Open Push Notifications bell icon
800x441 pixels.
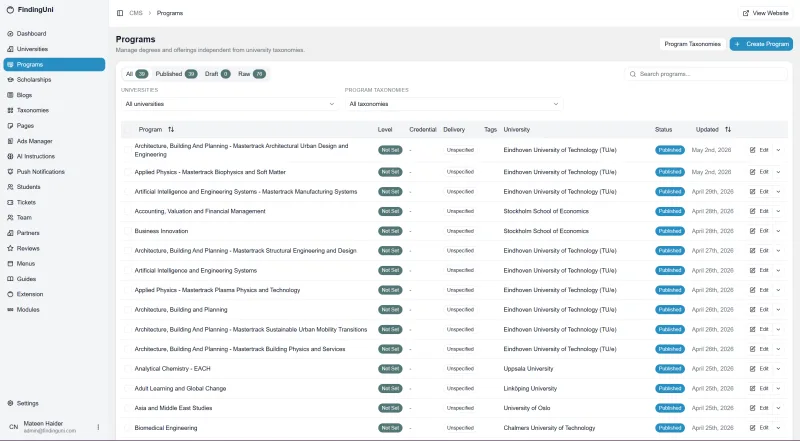pos(10,172)
